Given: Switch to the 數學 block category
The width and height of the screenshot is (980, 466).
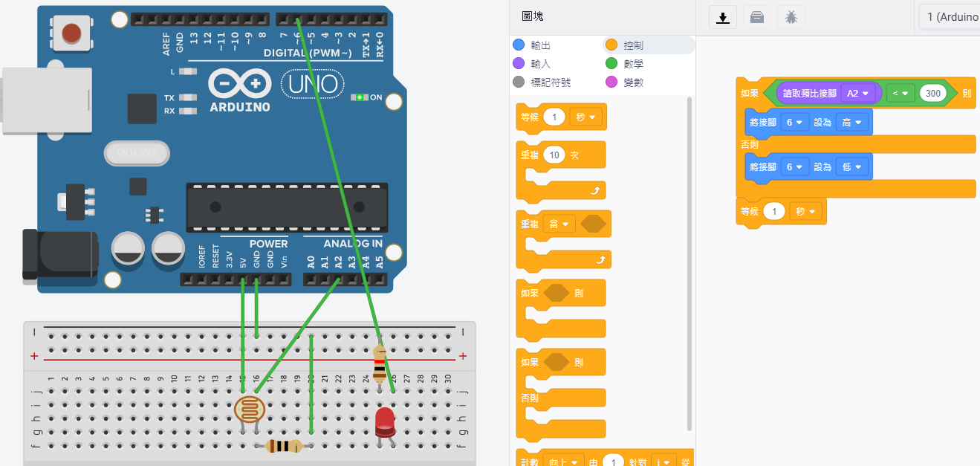Looking at the screenshot, I should click(633, 64).
